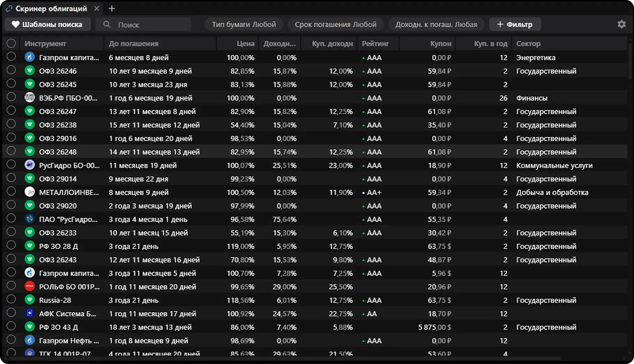This screenshot has width=634, height=364.
Task: Click the ОФЗ 26238 bond icon
Action: [30, 124]
